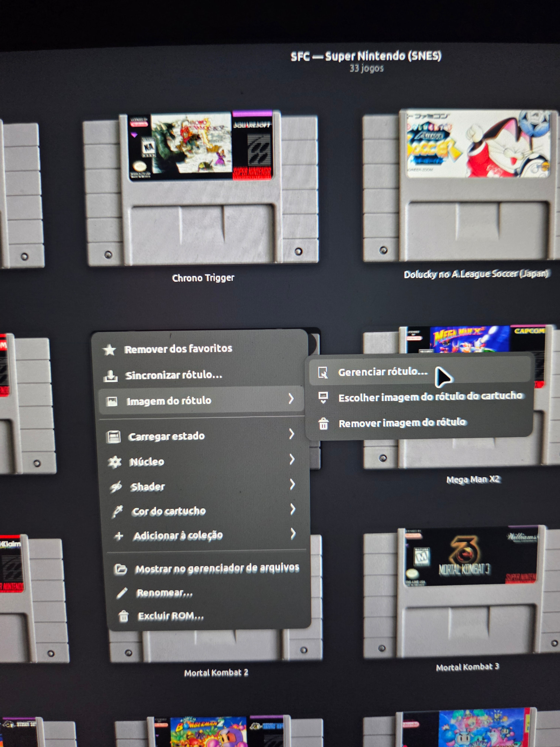Click the pencil icon next to Renomear
The image size is (560, 747).
tap(122, 593)
